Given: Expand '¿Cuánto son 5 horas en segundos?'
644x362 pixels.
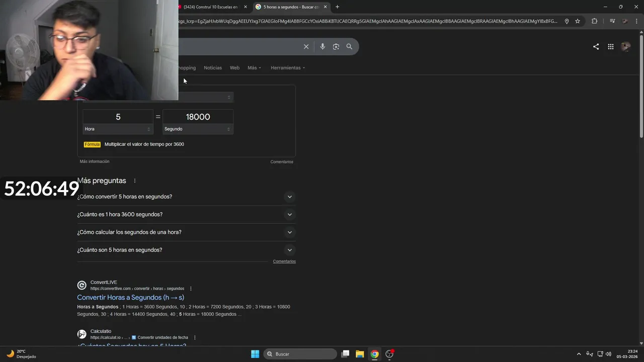Looking at the screenshot, I should click(x=185, y=250).
